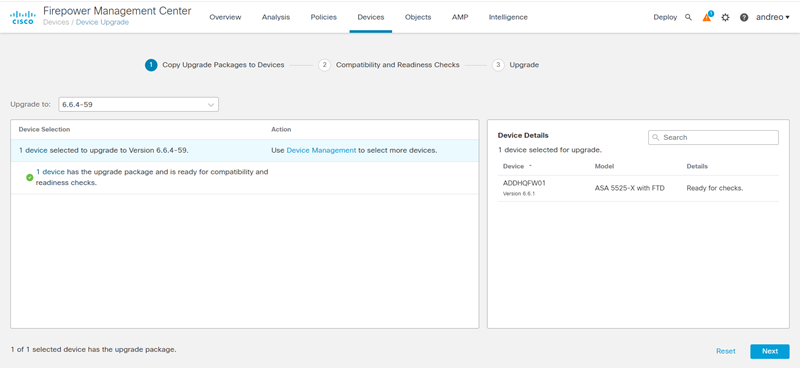Open the help question mark icon
Image resolution: width=800 pixels, height=368 pixels.
744,17
